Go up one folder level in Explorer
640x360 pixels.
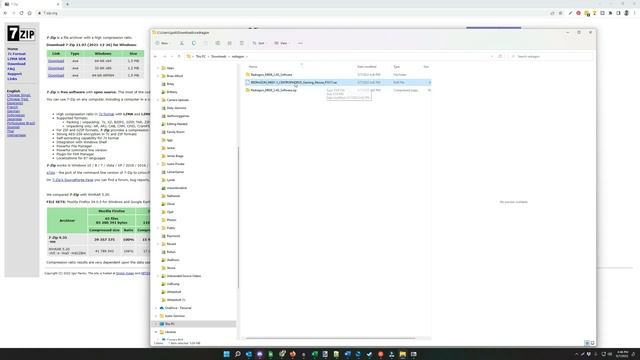(x=179, y=56)
